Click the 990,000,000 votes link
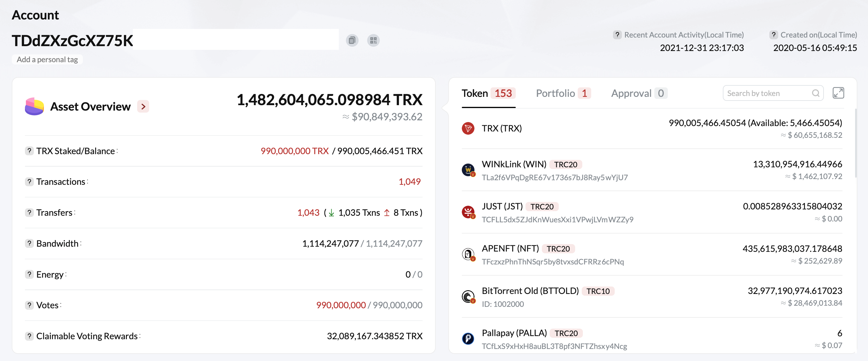This screenshot has width=868, height=361. [341, 305]
